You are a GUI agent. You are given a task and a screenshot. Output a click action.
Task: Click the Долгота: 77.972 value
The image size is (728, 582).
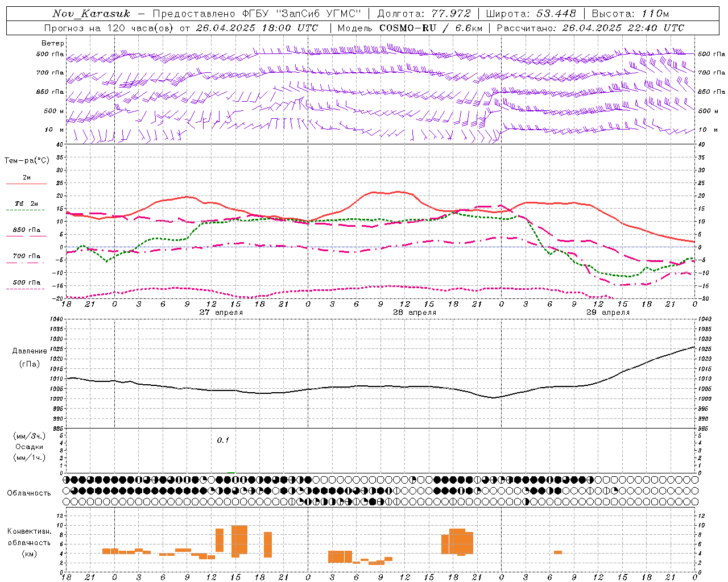click(424, 14)
